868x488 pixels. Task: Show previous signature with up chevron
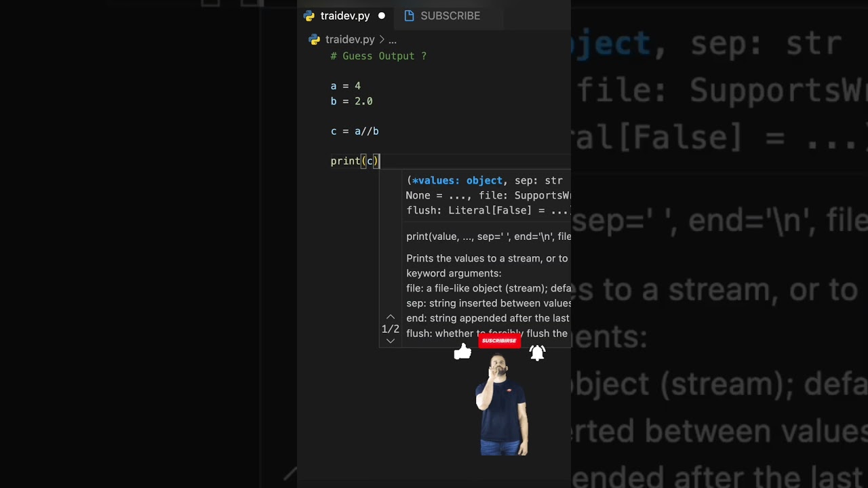(390, 317)
